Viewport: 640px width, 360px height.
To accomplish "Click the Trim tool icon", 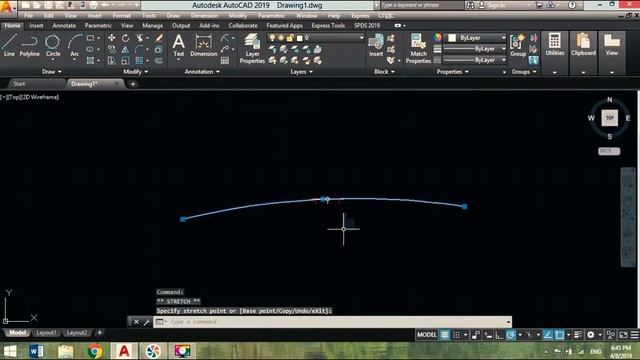I will (x=140, y=38).
